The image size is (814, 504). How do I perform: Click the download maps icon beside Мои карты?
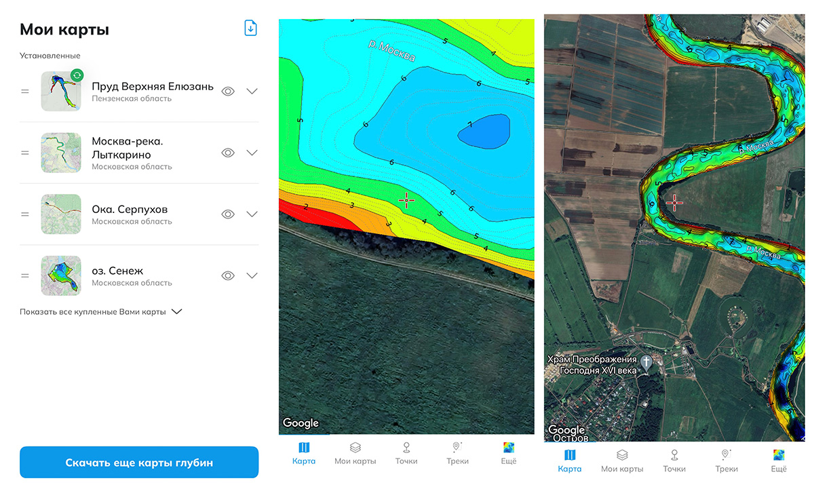click(x=250, y=28)
